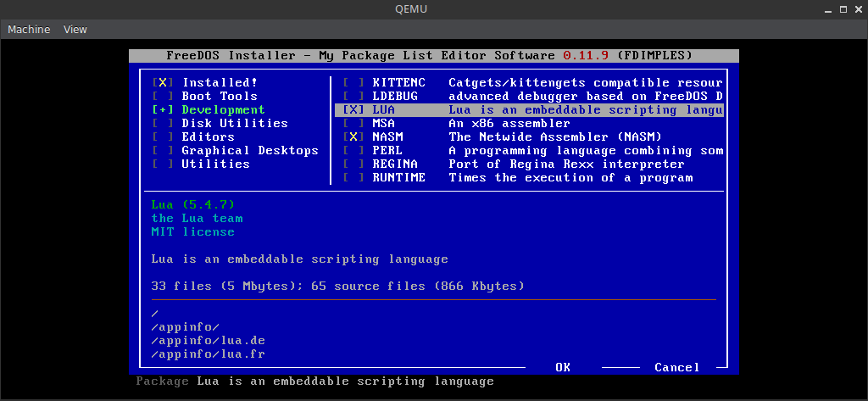Click 'The Netwide Assembler (NASM)' description
Viewport: 868px width, 401px height.
[x=555, y=136]
